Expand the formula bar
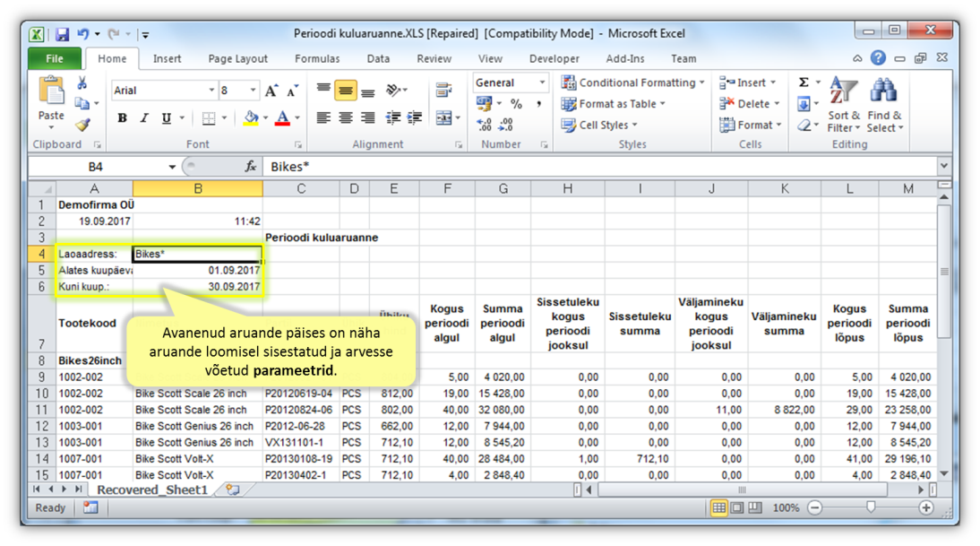Viewport: 980px width, 546px height. [x=944, y=166]
